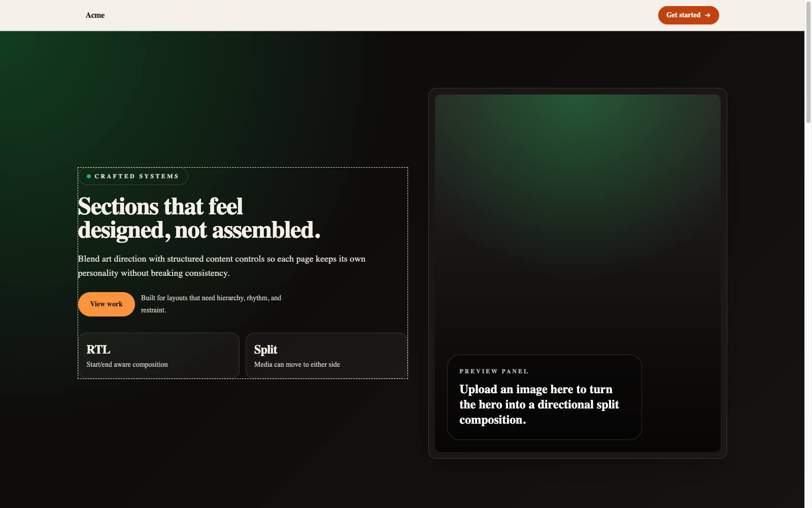Click the green dot in CRAFTED SYSTEMS badge
The width and height of the screenshot is (812, 508).
click(89, 176)
